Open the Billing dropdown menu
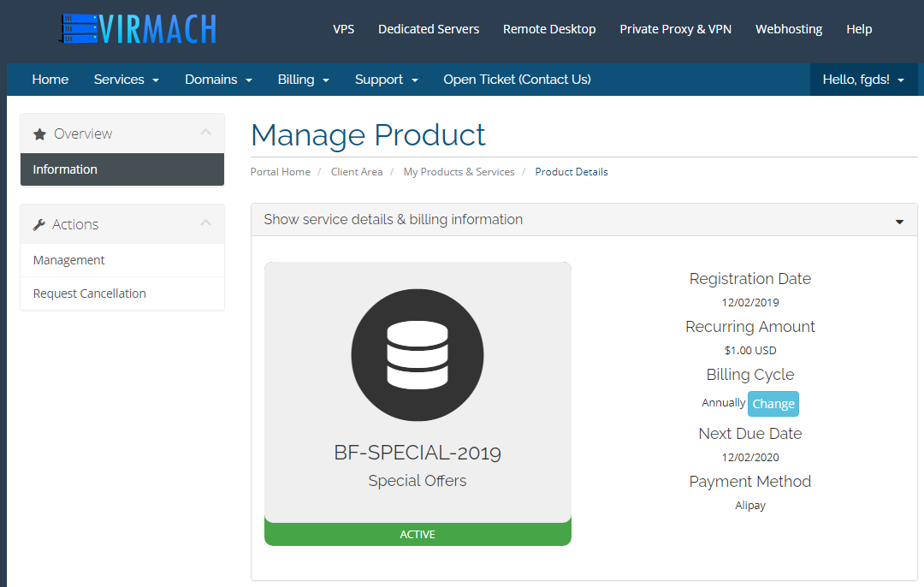 304,80
